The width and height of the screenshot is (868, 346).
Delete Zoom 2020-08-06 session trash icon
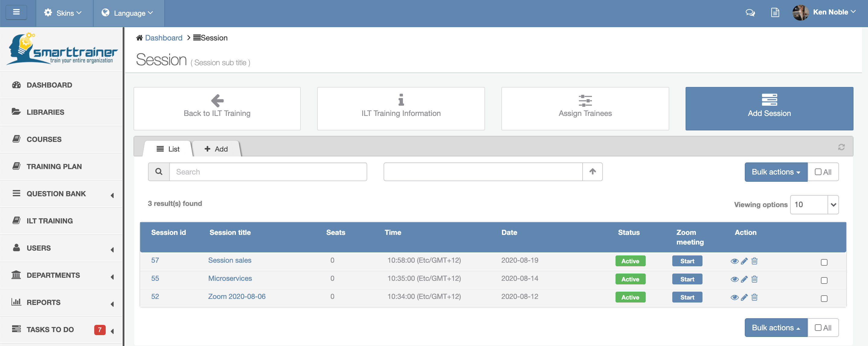tap(754, 297)
